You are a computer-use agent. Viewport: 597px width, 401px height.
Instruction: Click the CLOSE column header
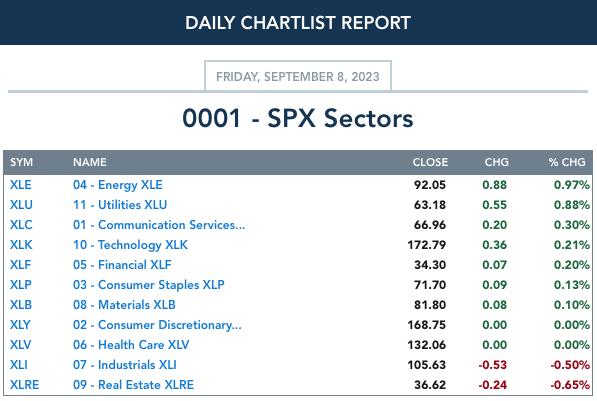point(430,162)
